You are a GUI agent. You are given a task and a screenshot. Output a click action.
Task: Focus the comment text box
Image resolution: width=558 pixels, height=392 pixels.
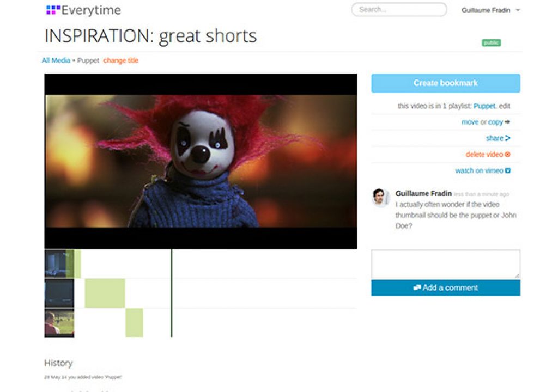pyautogui.click(x=445, y=264)
